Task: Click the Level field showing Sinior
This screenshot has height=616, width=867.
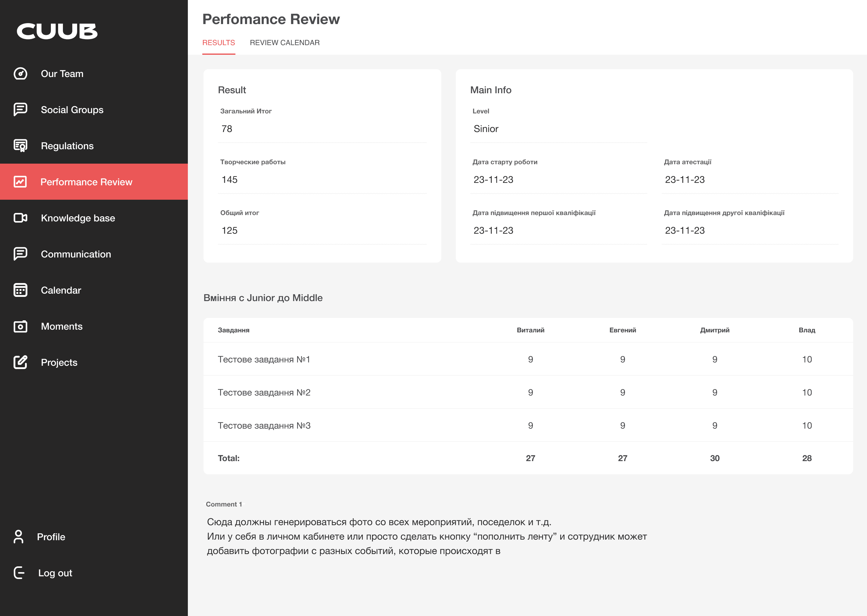Action: click(558, 129)
